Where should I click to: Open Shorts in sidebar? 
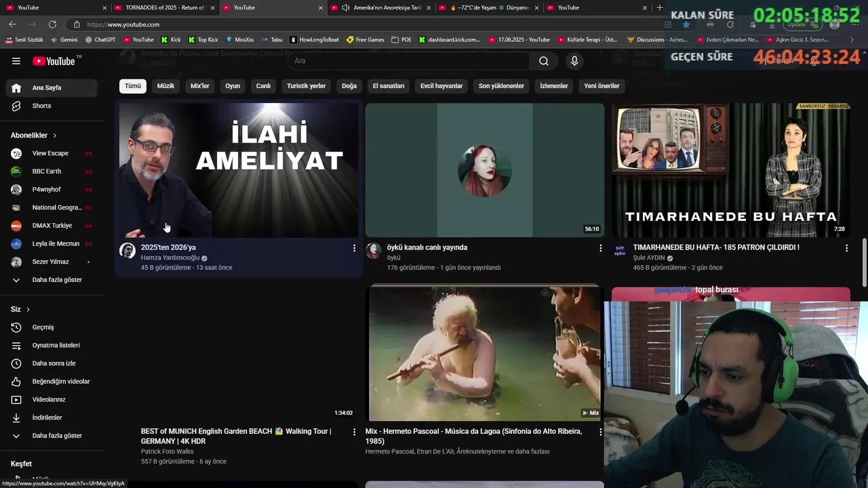tap(52, 106)
